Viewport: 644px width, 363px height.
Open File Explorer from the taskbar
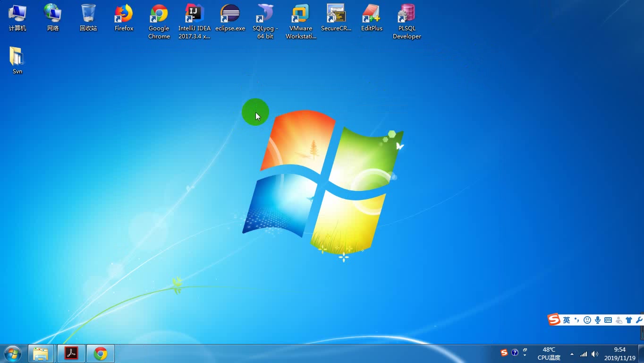41,354
